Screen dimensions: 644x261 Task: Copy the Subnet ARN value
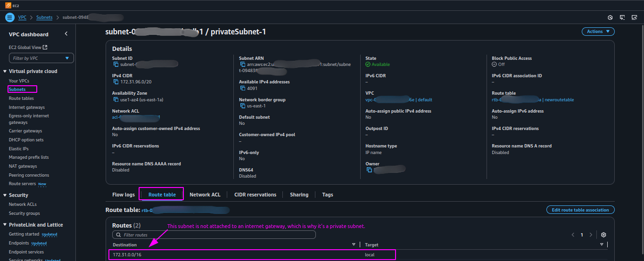[243, 64]
